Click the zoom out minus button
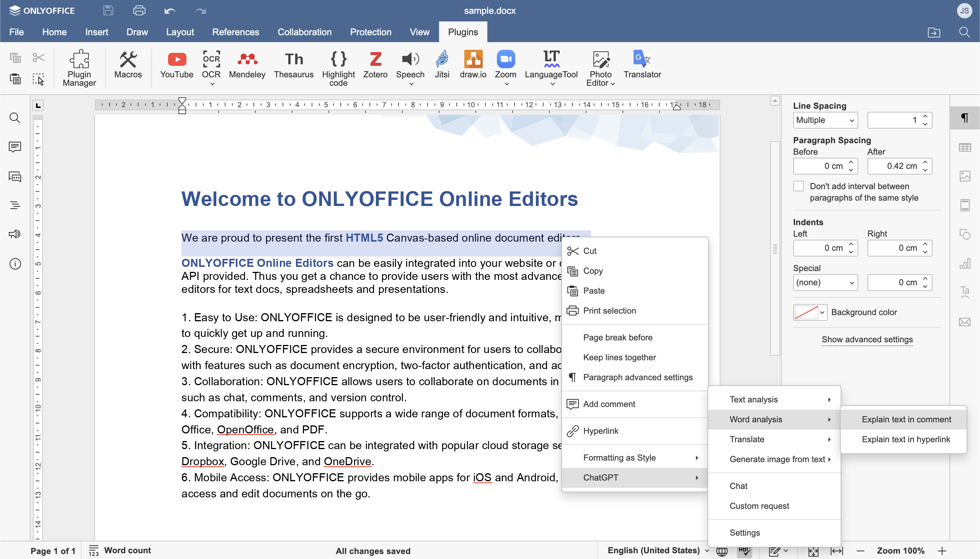 point(860,551)
